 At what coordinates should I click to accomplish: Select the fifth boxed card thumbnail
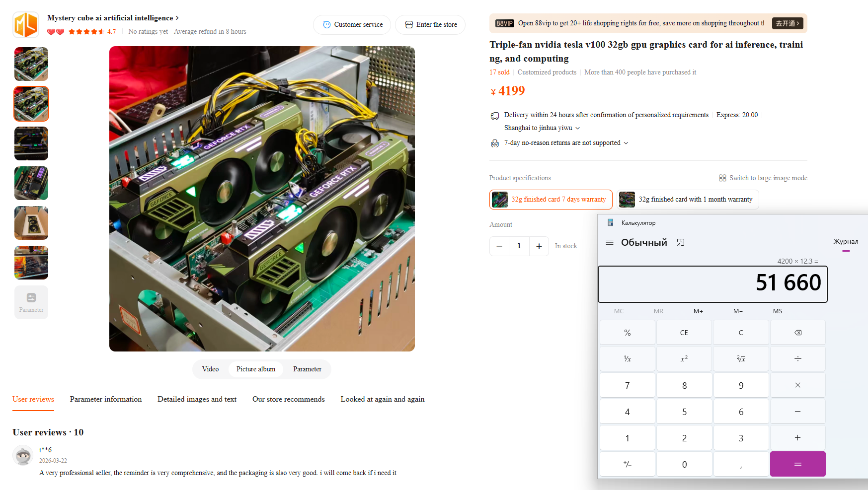(31, 223)
